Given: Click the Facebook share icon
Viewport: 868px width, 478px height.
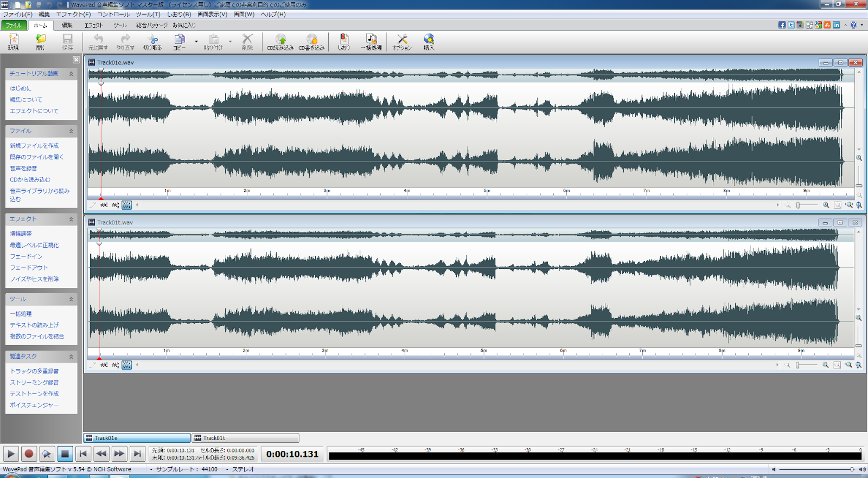Looking at the screenshot, I should click(782, 25).
